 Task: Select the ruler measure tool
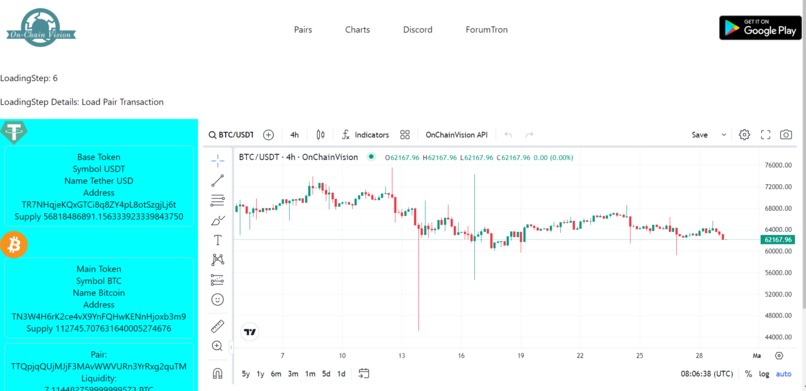click(217, 326)
